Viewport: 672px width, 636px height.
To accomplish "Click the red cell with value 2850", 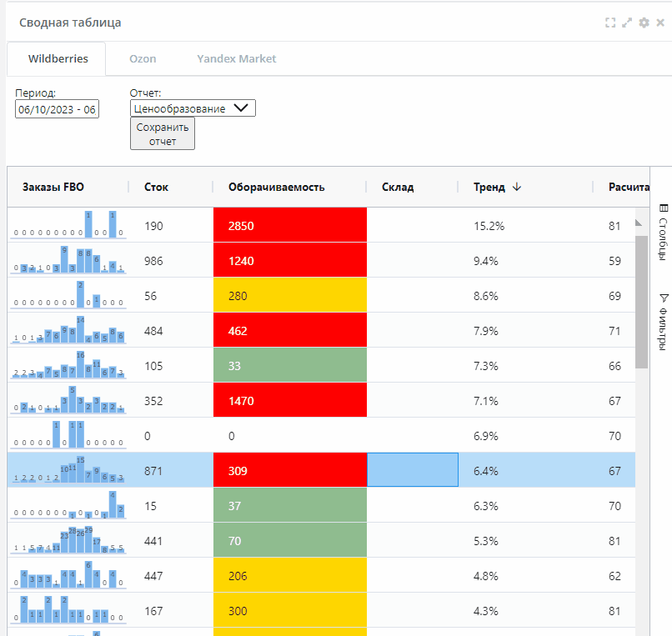I will pyautogui.click(x=290, y=225).
